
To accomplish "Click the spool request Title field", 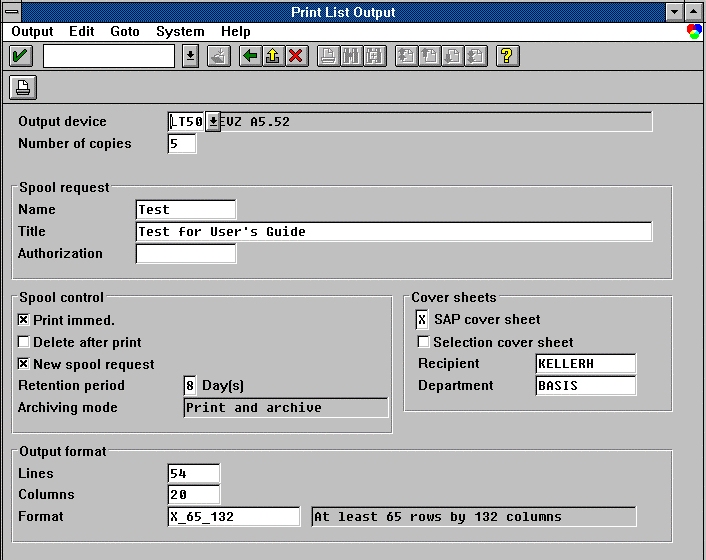I will [x=393, y=232].
